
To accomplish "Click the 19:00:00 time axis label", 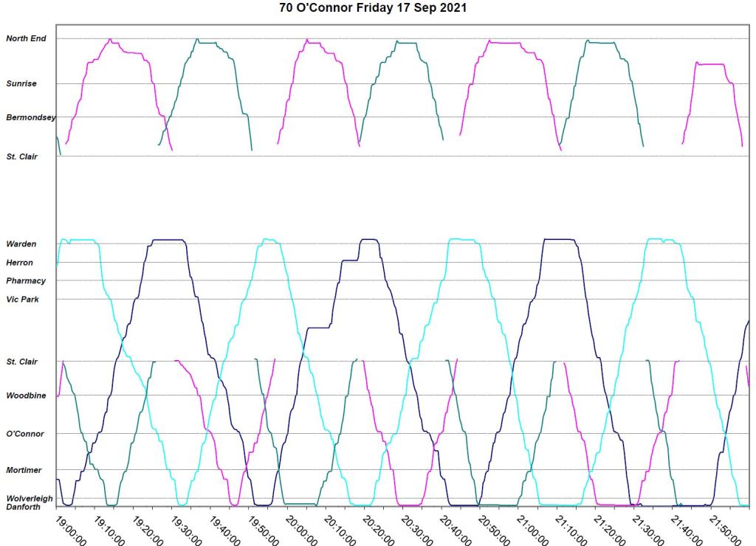I will (x=71, y=530).
